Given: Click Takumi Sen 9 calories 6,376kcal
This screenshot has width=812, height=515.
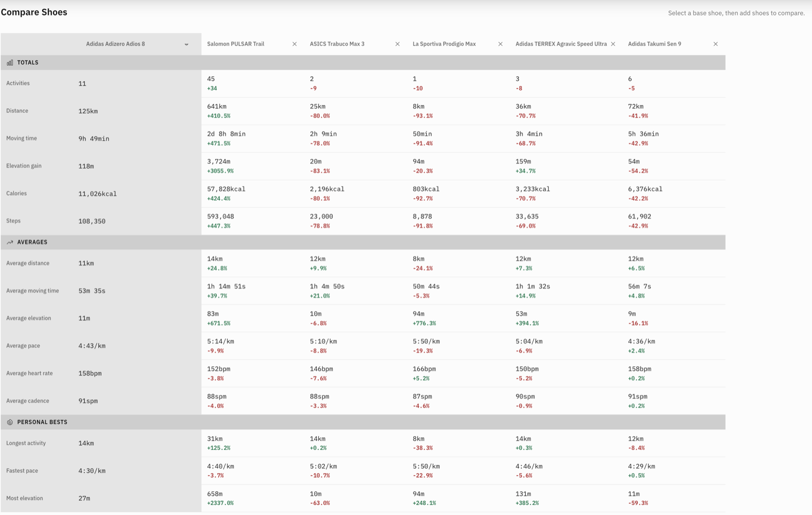Looking at the screenshot, I should click(645, 189).
